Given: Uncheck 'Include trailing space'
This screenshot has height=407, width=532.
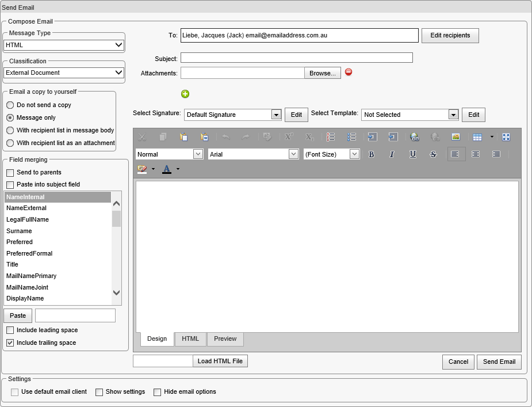Looking at the screenshot, I should click(10, 343).
